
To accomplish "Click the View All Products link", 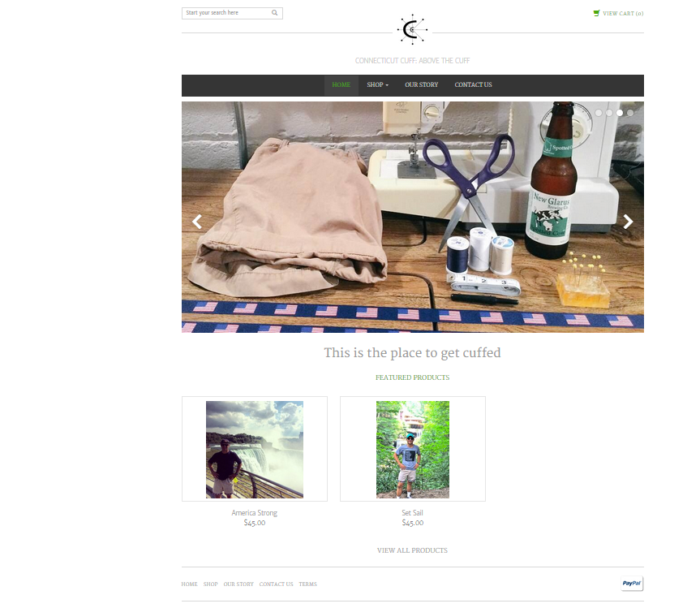I will pos(412,550).
